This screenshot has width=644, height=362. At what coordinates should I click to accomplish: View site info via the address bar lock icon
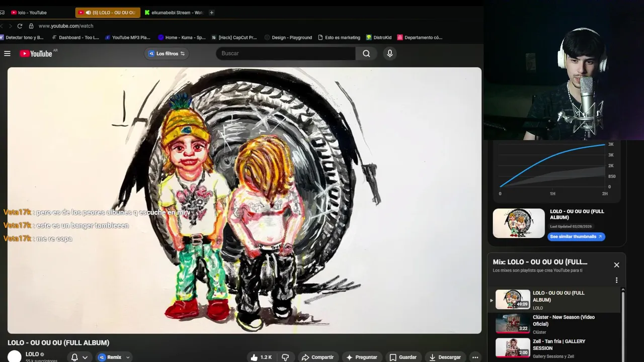pyautogui.click(x=31, y=26)
